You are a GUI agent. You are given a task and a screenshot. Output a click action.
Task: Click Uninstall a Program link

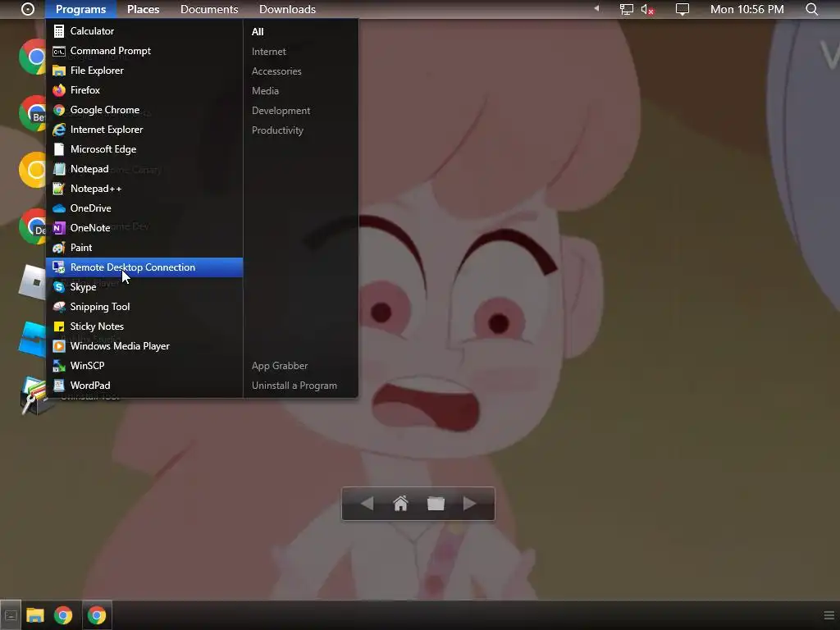pos(294,386)
